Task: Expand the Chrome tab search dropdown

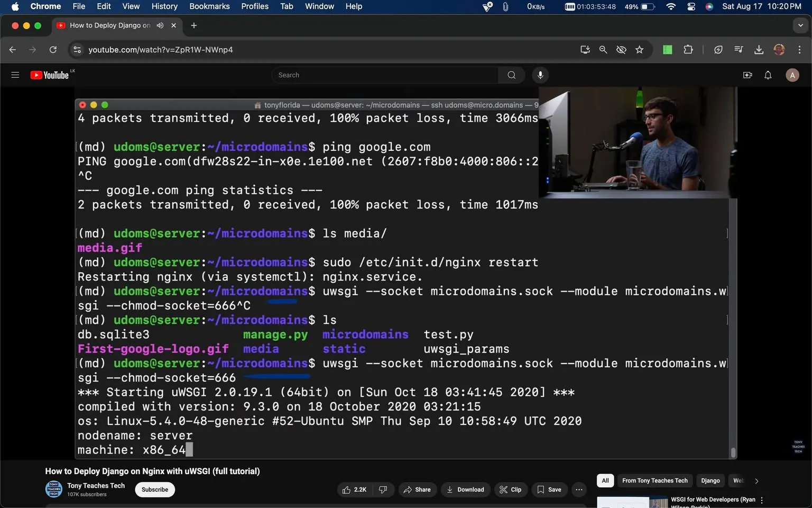Action: click(x=800, y=25)
